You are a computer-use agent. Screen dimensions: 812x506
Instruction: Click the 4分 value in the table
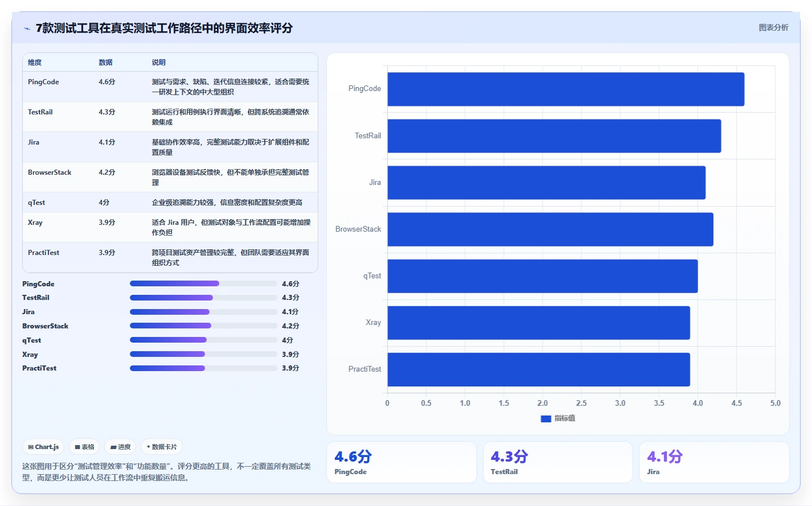pos(104,203)
